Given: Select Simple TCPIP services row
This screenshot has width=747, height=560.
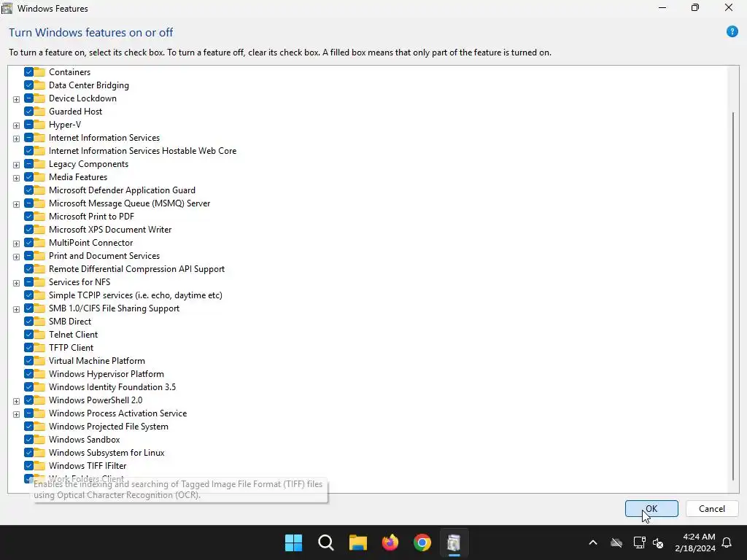Looking at the screenshot, I should 135,295.
